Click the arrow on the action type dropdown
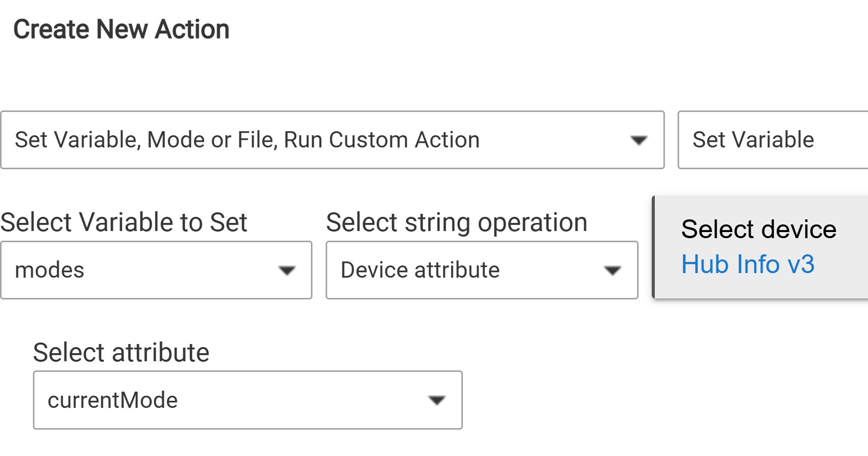This screenshot has height=456, width=868. (x=639, y=140)
